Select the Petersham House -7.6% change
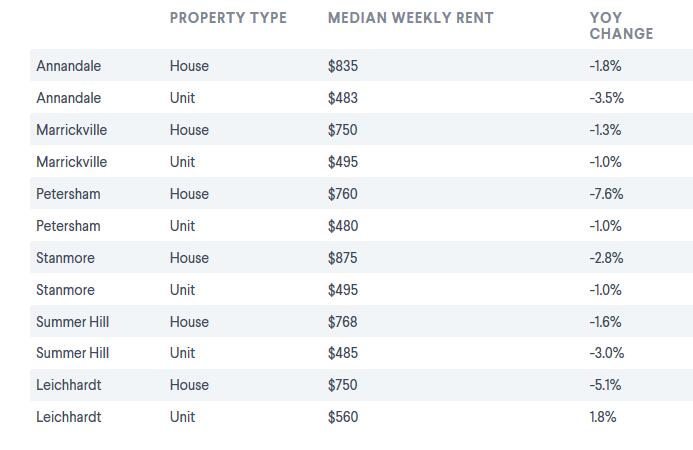The width and height of the screenshot is (693, 450). 606,194
